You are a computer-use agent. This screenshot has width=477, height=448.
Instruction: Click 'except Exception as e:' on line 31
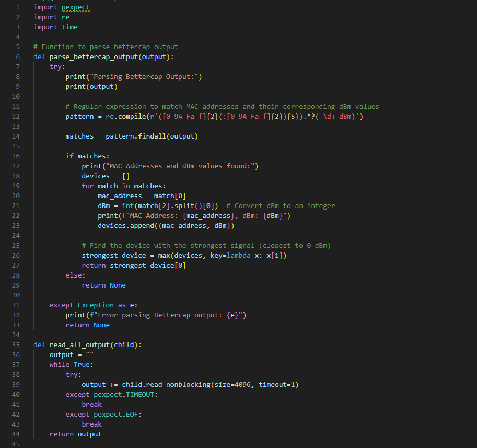[94, 305]
